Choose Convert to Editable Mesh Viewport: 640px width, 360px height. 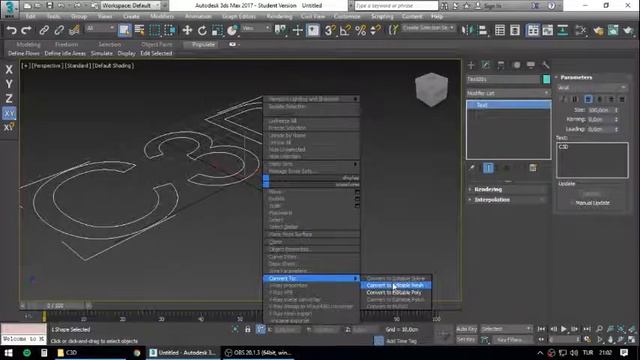click(x=396, y=285)
